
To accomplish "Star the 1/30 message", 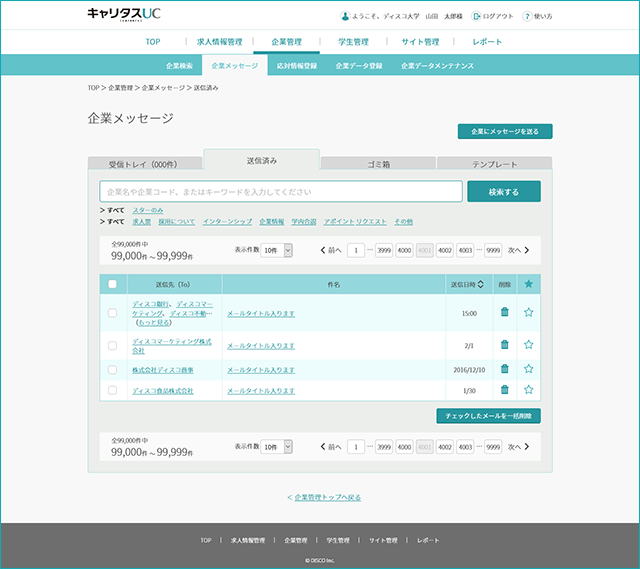I will [x=529, y=389].
